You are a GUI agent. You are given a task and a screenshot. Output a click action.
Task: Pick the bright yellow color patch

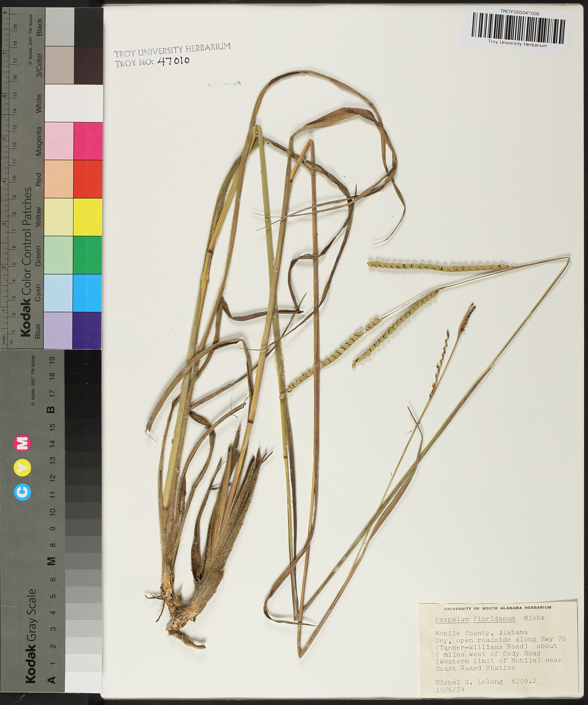(x=88, y=217)
